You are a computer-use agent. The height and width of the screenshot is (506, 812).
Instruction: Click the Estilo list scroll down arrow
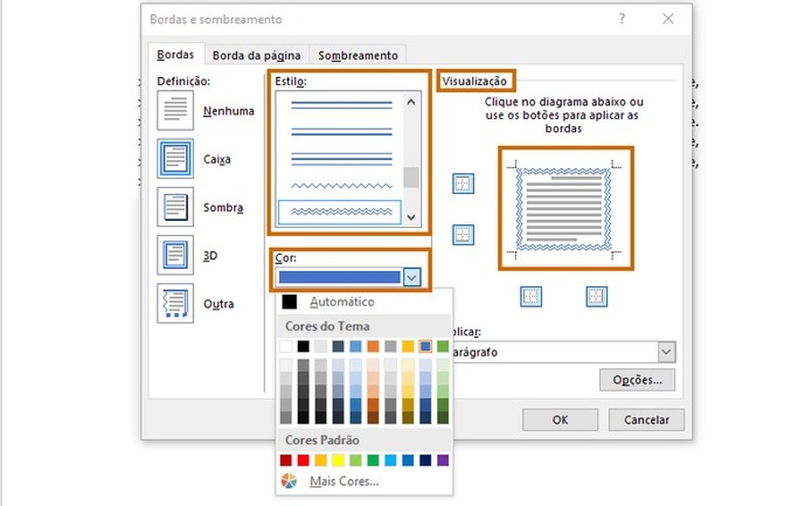click(411, 218)
